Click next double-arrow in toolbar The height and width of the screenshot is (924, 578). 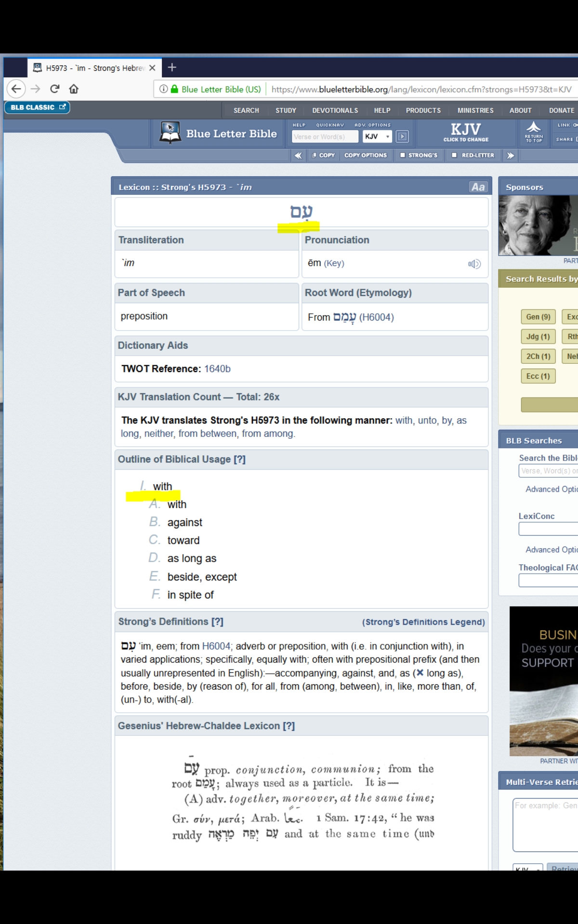tap(511, 155)
